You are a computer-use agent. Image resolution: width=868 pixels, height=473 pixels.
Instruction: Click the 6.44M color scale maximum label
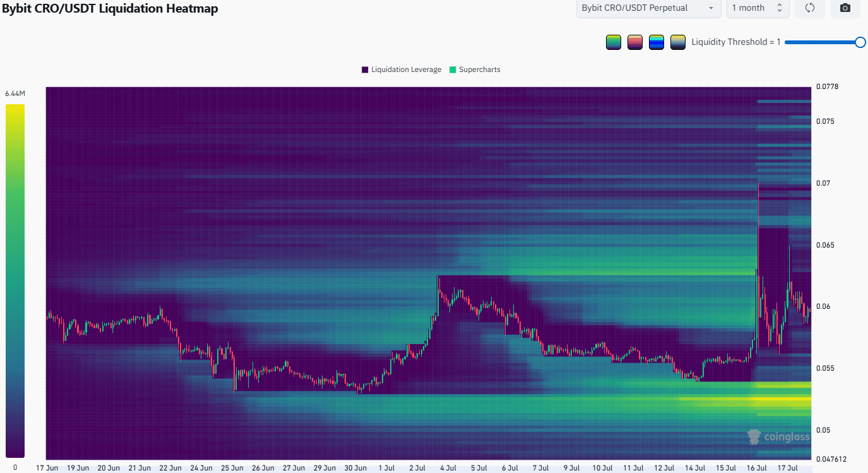click(x=15, y=93)
